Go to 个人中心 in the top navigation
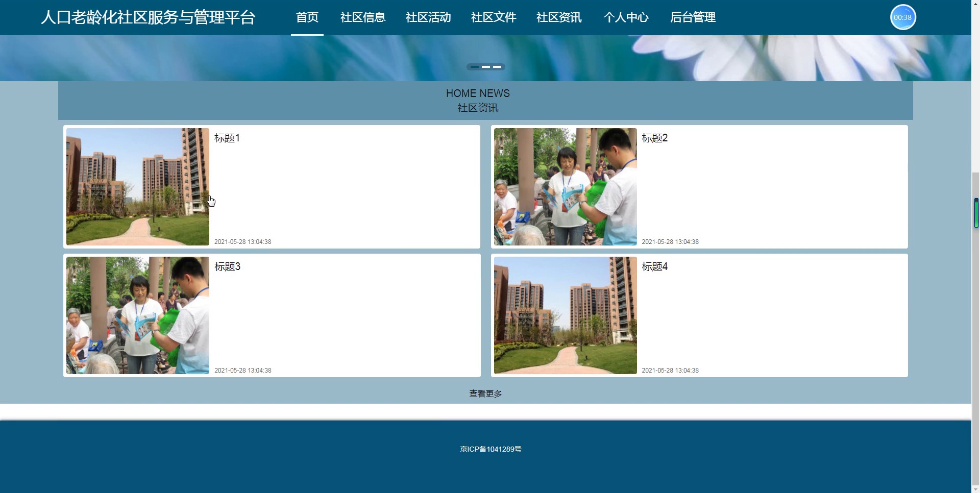This screenshot has width=980, height=493. pos(626,17)
